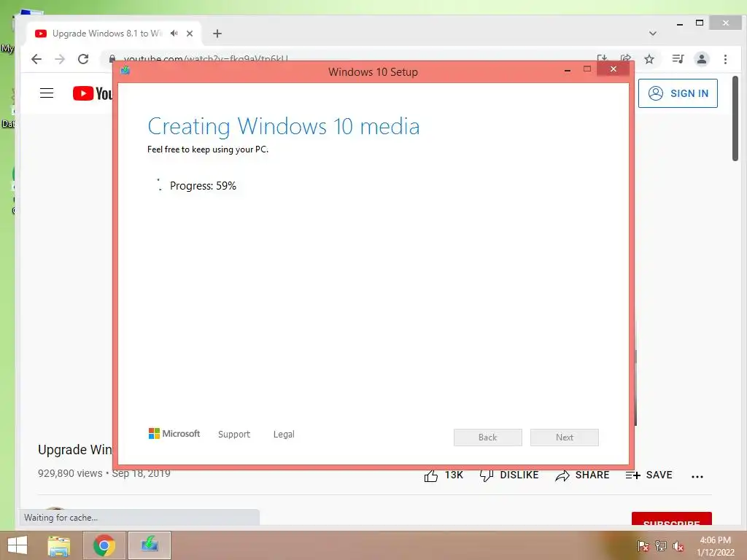Viewport: 747px width, 560px height.
Task: Close the Windows 10 Setup window
Action: [x=613, y=69]
